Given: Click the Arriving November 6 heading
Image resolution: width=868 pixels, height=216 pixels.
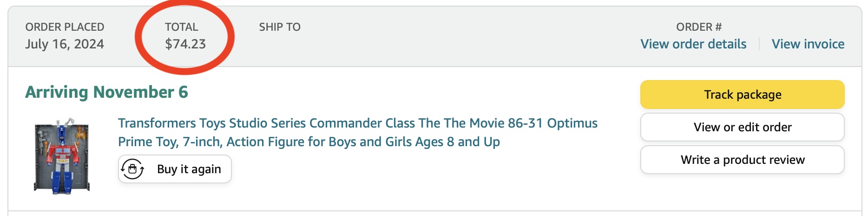Looking at the screenshot, I should [x=106, y=92].
